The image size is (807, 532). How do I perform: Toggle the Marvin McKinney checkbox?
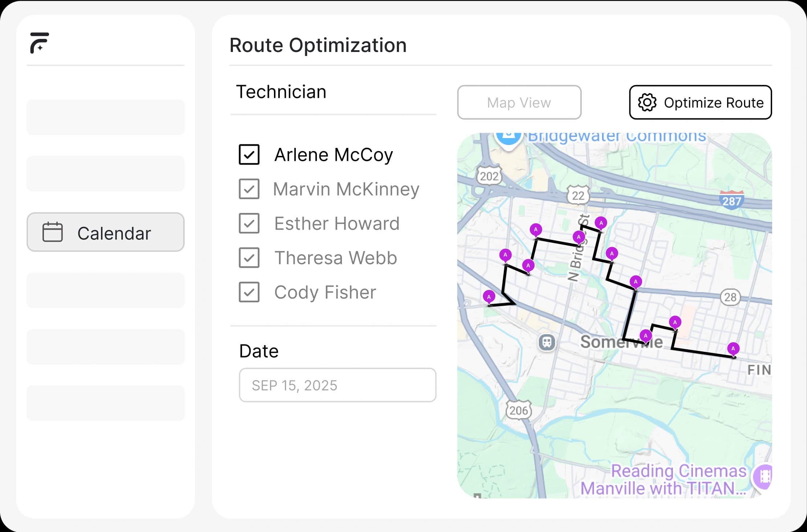click(x=249, y=189)
